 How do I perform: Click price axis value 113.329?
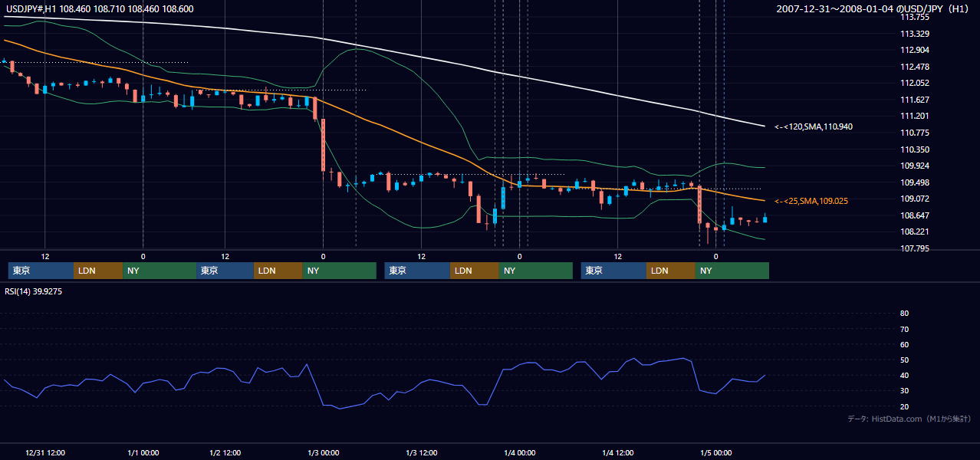914,34
